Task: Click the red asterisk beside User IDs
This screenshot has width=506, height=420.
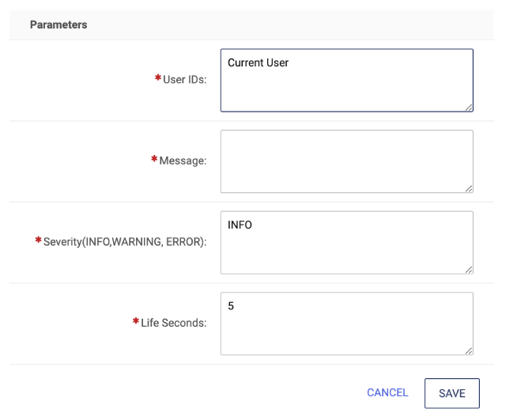Action: point(158,78)
